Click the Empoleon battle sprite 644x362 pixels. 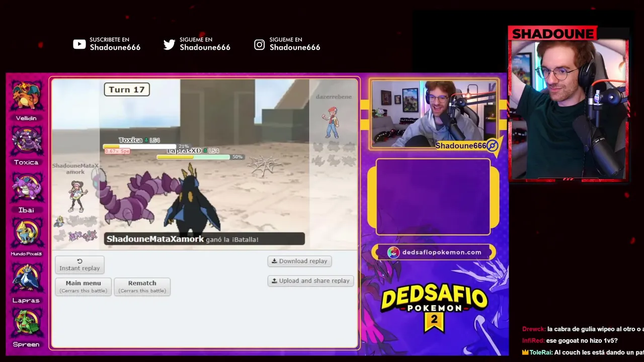click(192, 202)
